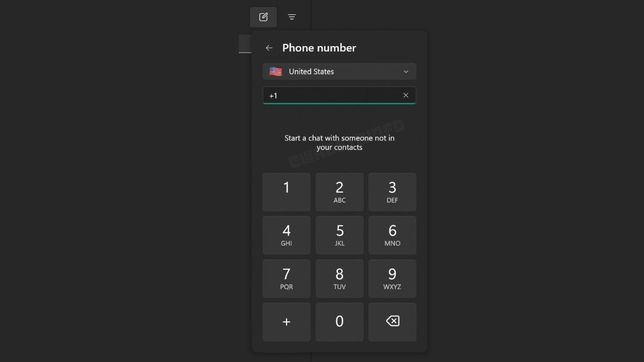Tap the plus key on dialpad

pyautogui.click(x=287, y=322)
